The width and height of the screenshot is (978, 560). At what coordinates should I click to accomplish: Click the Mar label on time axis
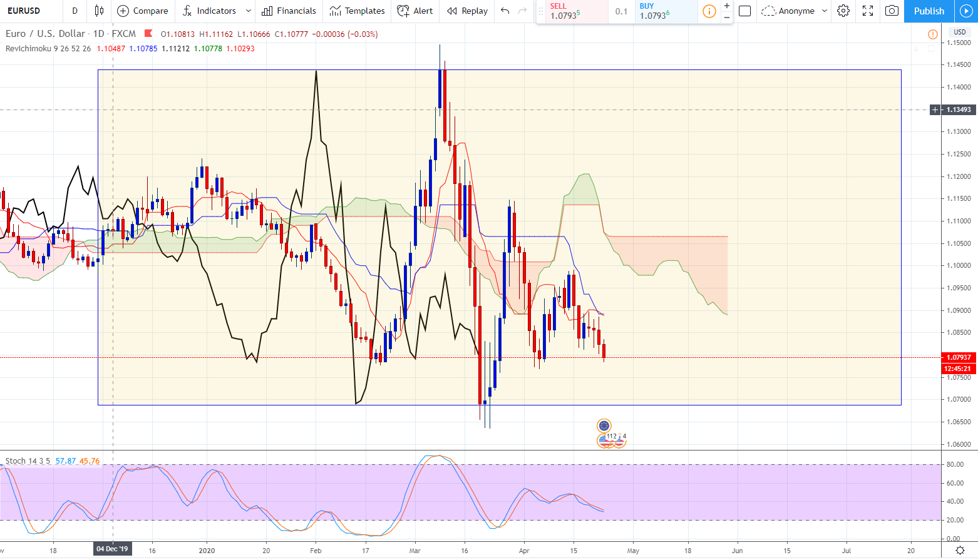click(415, 551)
